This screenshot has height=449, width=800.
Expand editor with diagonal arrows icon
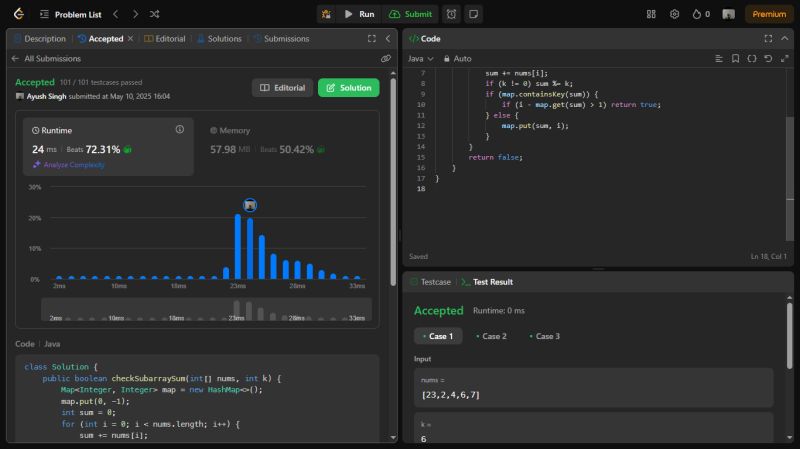click(785, 59)
